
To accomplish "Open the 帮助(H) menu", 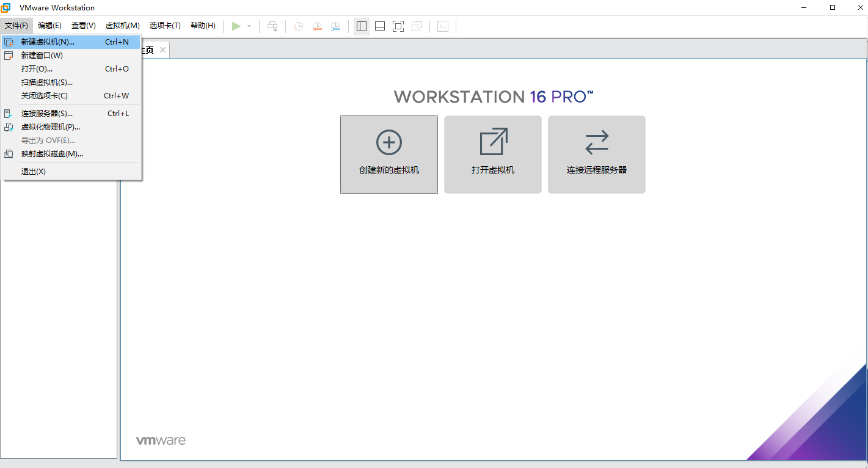I will 203,26.
